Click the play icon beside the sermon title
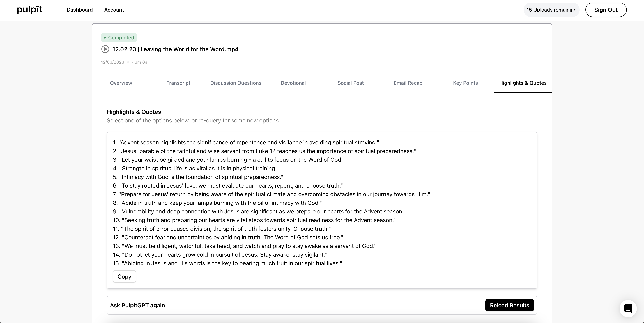This screenshot has height=323, width=644. tap(105, 49)
